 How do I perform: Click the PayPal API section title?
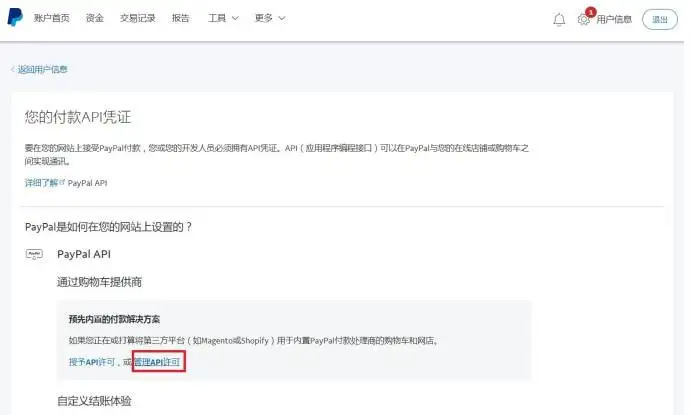[x=84, y=254]
